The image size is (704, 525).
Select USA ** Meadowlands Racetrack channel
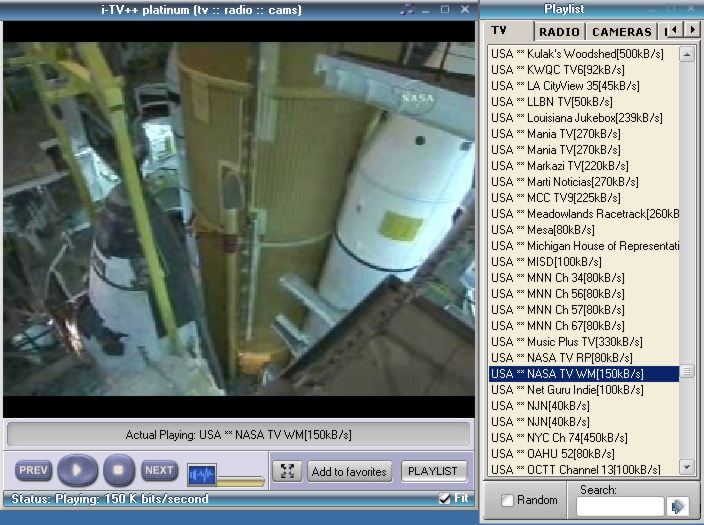584,214
